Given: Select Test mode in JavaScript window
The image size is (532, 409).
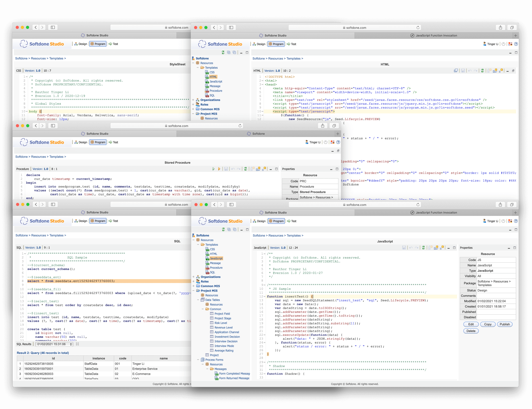Looking at the screenshot, I should [292, 221].
